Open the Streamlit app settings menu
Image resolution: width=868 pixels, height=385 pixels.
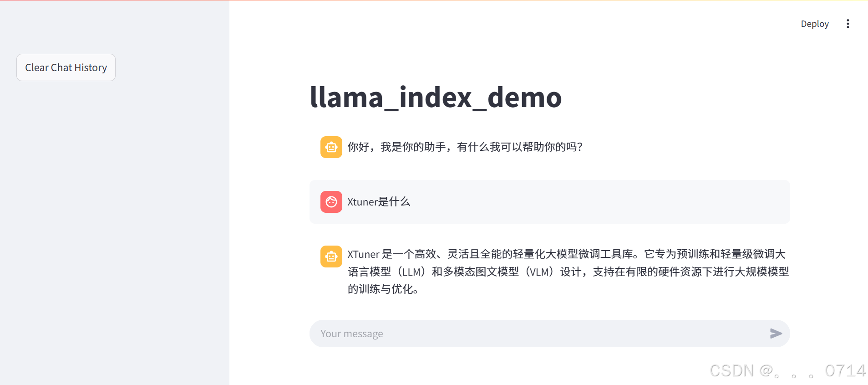pos(848,23)
